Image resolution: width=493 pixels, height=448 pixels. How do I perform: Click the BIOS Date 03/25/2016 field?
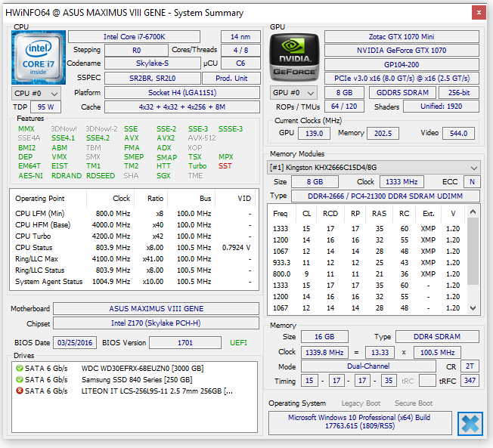75,342
